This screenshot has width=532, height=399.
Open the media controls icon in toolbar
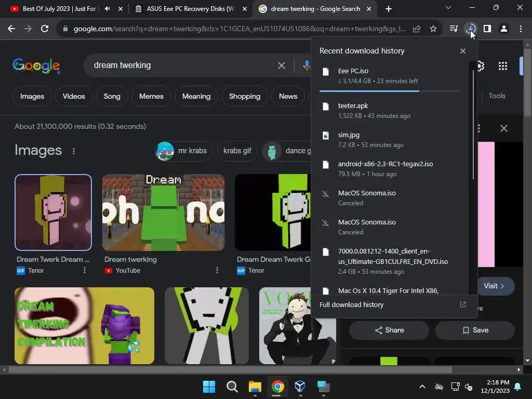click(x=454, y=29)
